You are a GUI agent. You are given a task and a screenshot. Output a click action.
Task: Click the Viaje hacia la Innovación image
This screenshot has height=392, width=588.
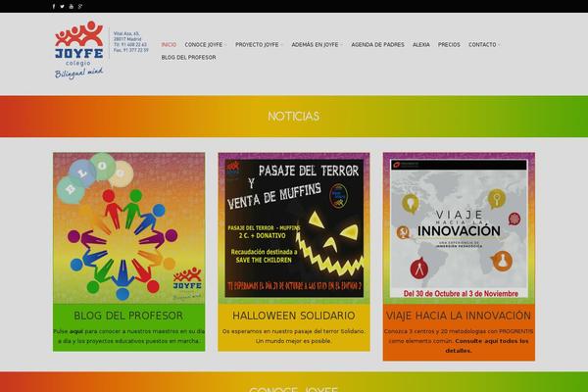point(459,228)
